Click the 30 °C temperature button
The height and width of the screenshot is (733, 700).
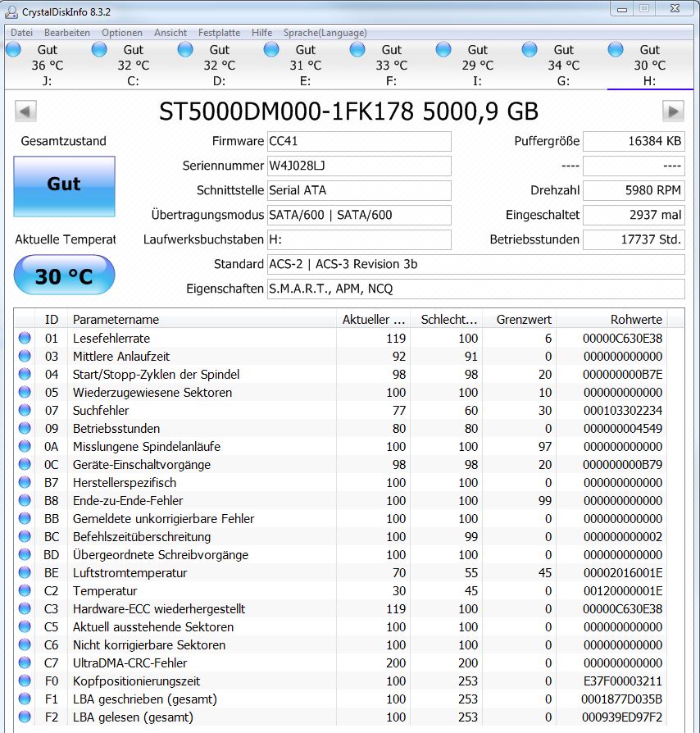(x=64, y=275)
